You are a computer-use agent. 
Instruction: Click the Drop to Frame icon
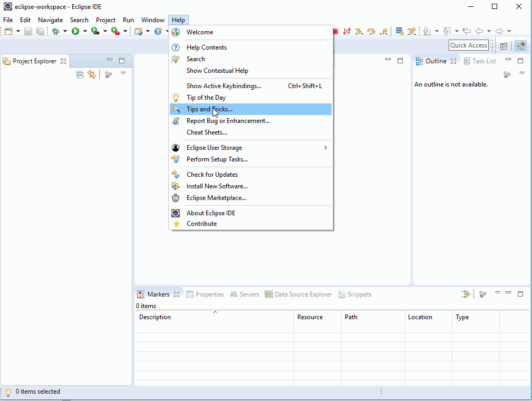400,31
